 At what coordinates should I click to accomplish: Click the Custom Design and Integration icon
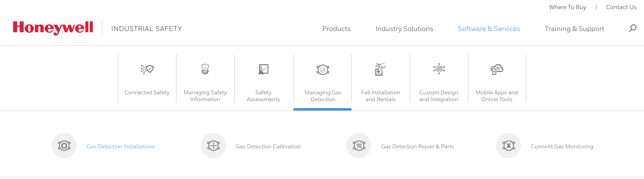pos(439,69)
